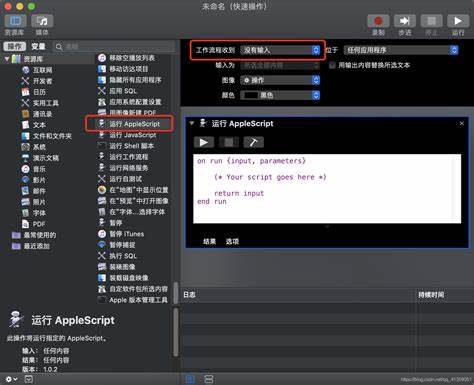Collapse the 资源库 library tree

tap(7, 59)
